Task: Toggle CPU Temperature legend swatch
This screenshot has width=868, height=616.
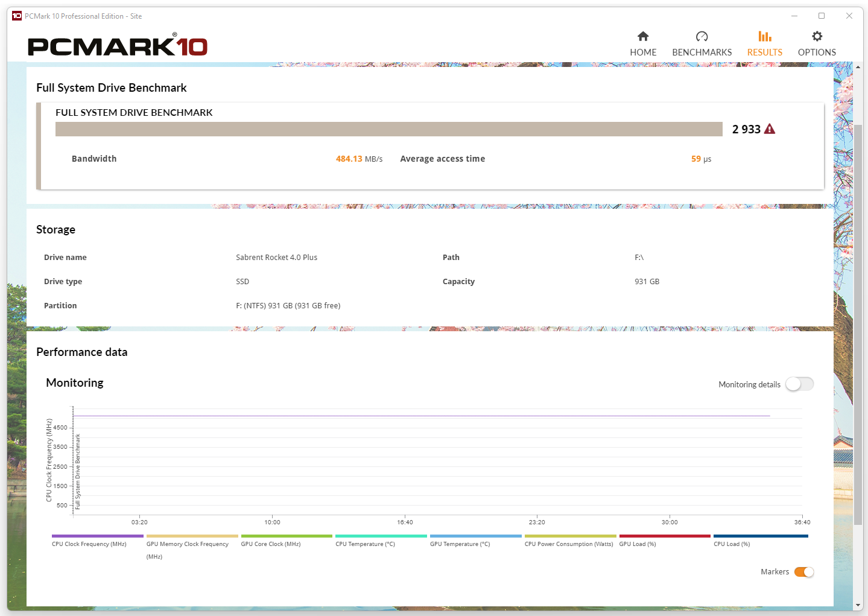Action: point(381,536)
